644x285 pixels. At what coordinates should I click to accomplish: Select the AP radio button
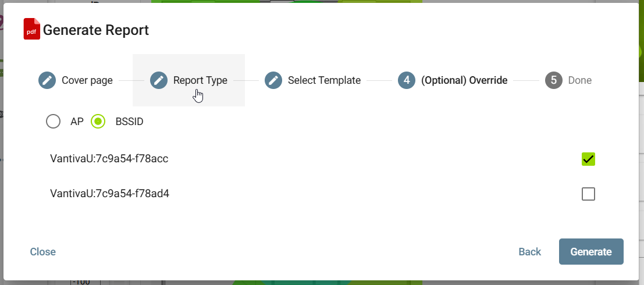[x=54, y=122]
